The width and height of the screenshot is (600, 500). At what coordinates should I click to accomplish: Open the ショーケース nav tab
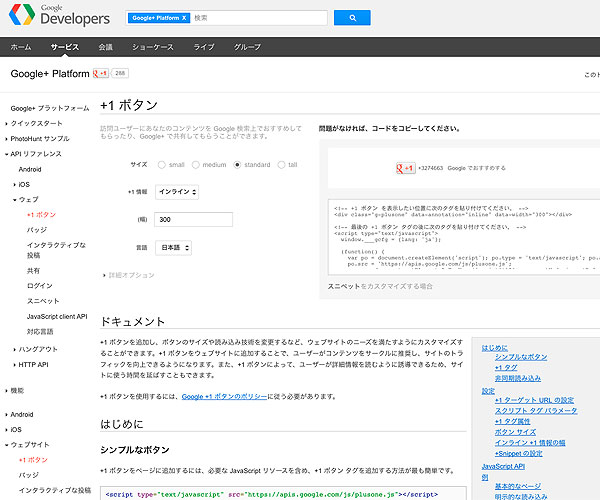153,47
